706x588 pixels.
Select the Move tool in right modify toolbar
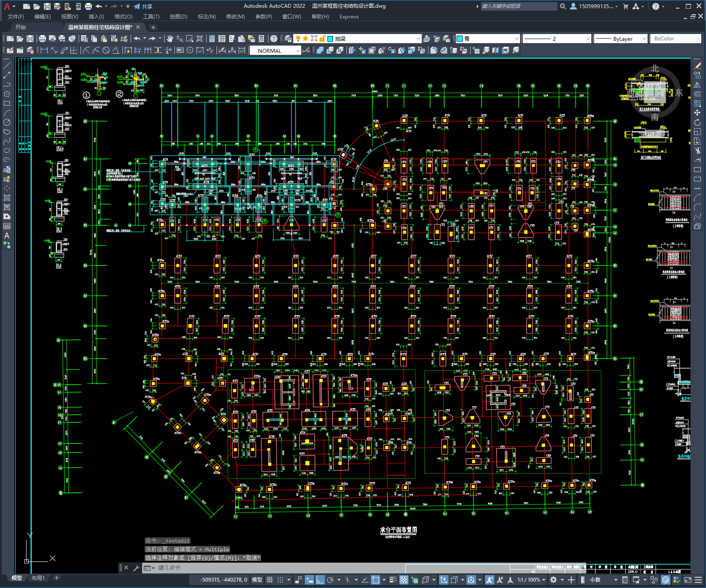coord(697,113)
